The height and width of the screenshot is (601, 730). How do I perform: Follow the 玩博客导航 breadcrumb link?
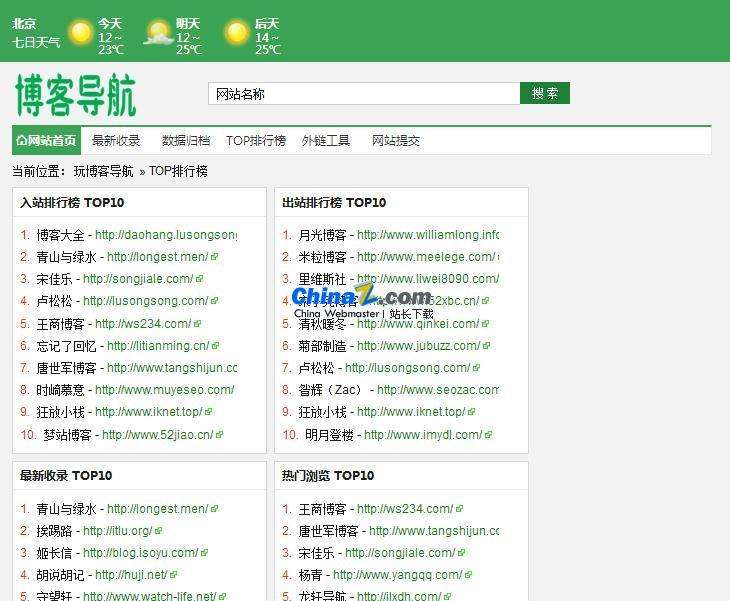[x=103, y=171]
